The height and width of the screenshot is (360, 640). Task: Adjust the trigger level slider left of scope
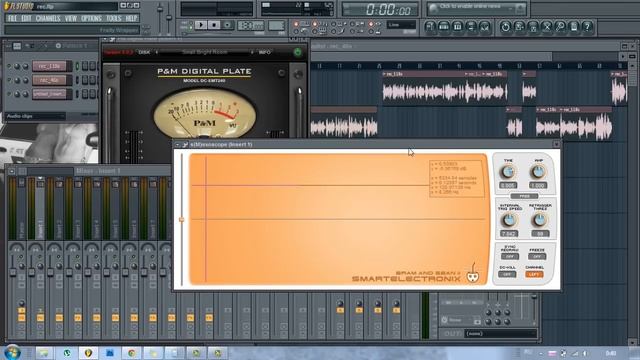click(x=182, y=220)
